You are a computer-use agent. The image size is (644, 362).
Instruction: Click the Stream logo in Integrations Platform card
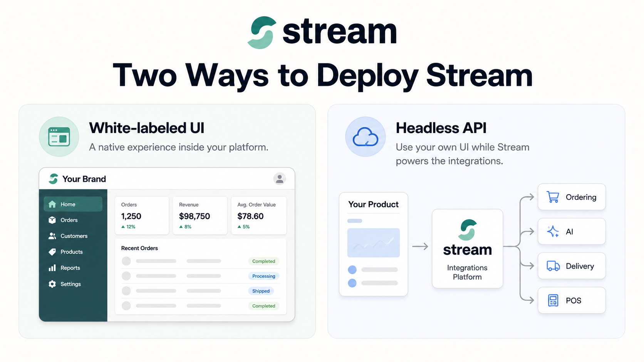[468, 230]
